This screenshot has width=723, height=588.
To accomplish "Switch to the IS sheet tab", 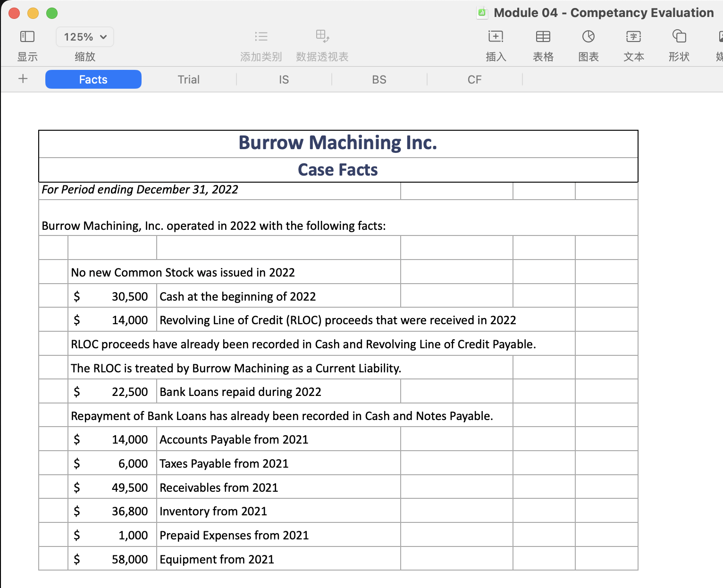I will click(284, 79).
